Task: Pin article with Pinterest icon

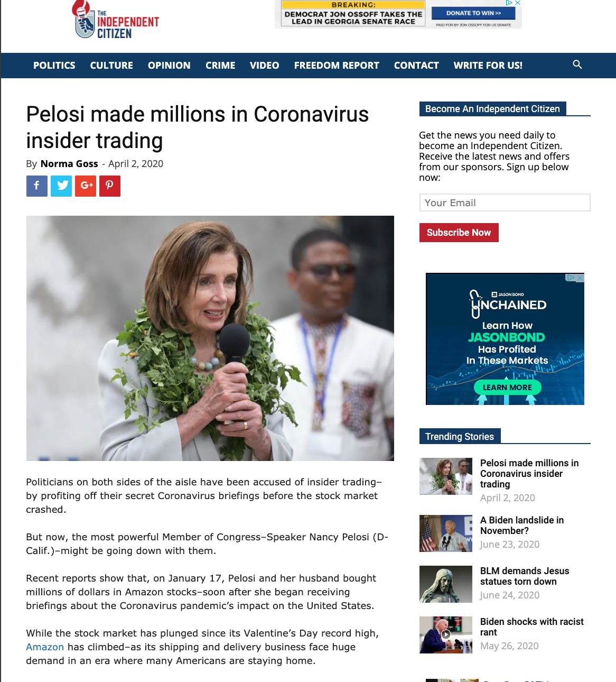Action: [x=110, y=186]
